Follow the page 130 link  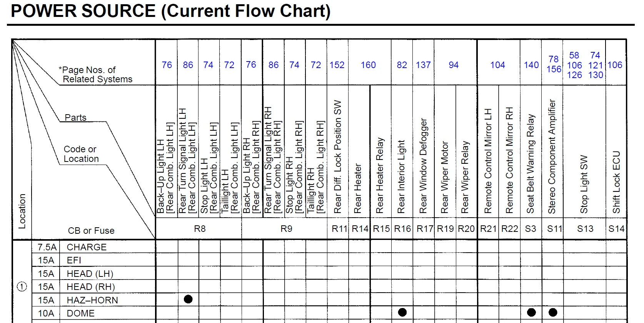point(596,75)
